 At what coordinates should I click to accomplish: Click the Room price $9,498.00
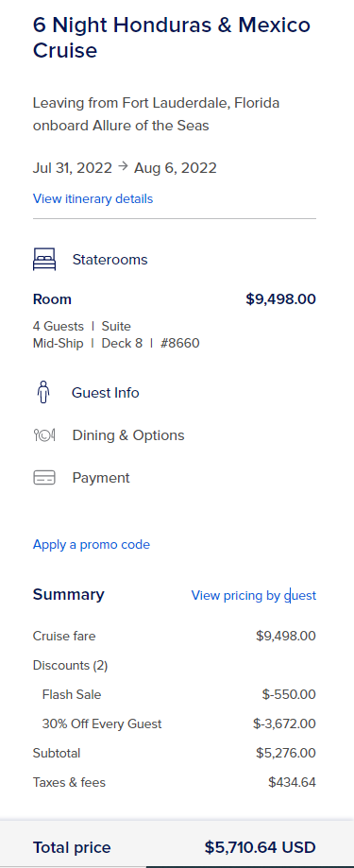[281, 299]
